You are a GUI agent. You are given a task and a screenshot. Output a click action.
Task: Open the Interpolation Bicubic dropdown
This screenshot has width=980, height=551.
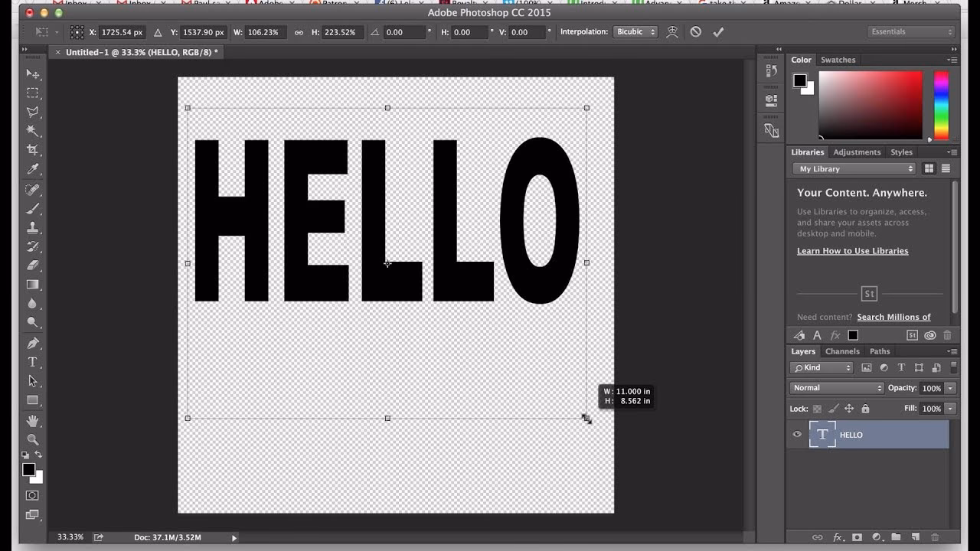[x=635, y=31]
